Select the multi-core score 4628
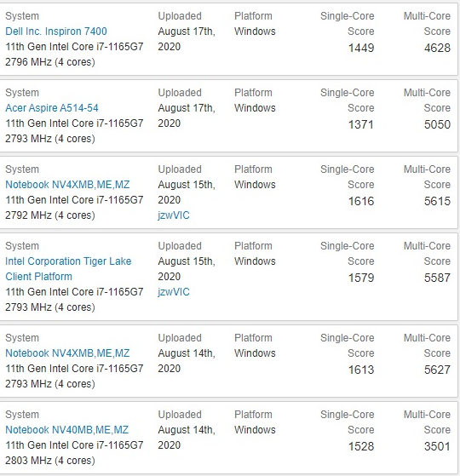This screenshot has width=460, height=476. 437,48
